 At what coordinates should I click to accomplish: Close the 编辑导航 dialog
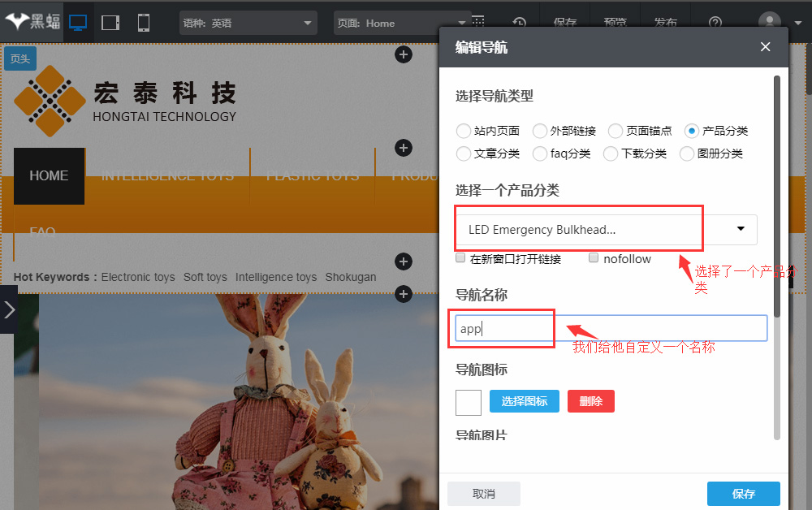(765, 47)
